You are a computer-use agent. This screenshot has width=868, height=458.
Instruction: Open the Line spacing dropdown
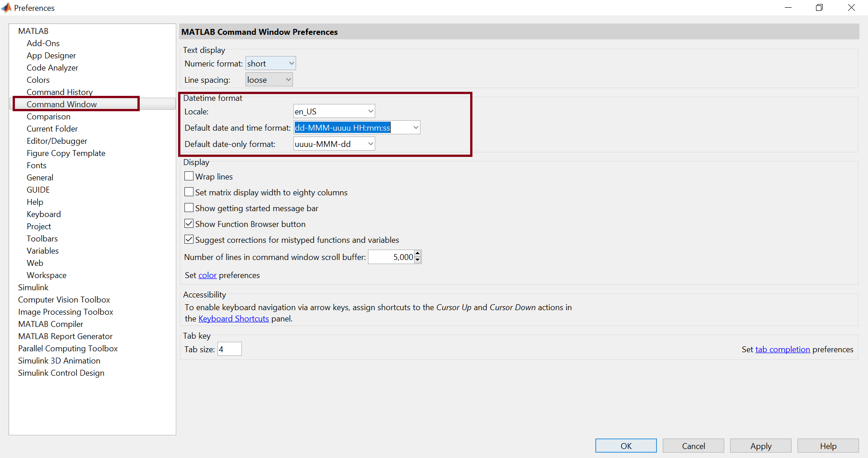pyautogui.click(x=269, y=80)
